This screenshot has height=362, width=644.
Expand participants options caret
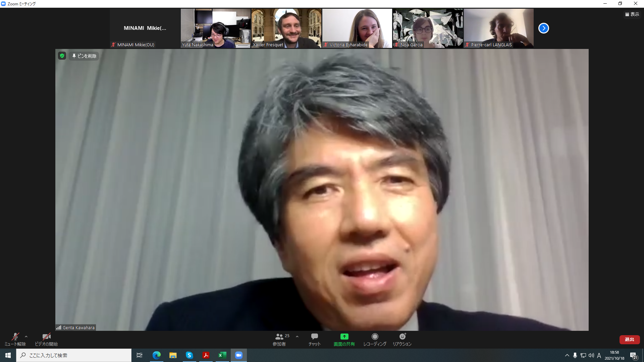pos(297,337)
